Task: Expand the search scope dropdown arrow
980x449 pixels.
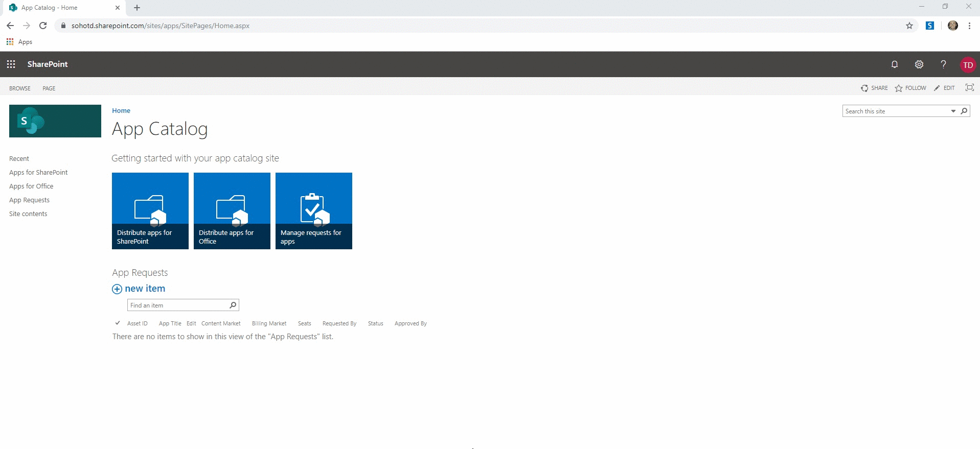Action: pos(953,111)
